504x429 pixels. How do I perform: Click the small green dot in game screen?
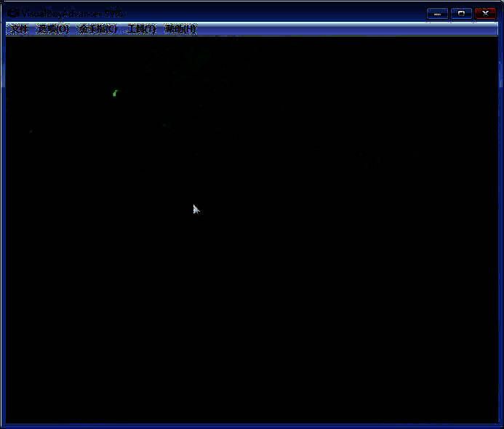[115, 93]
